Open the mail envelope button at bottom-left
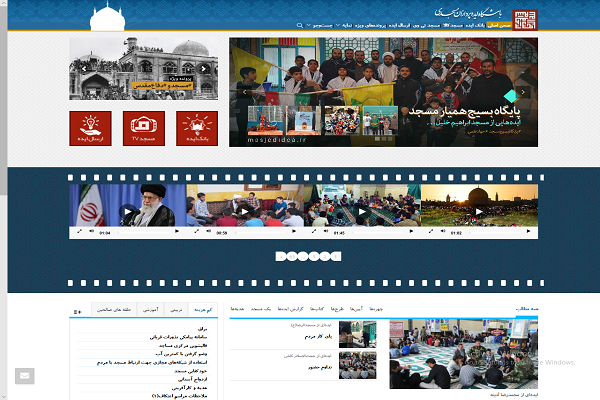The width and height of the screenshot is (600, 400). pyautogui.click(x=25, y=376)
